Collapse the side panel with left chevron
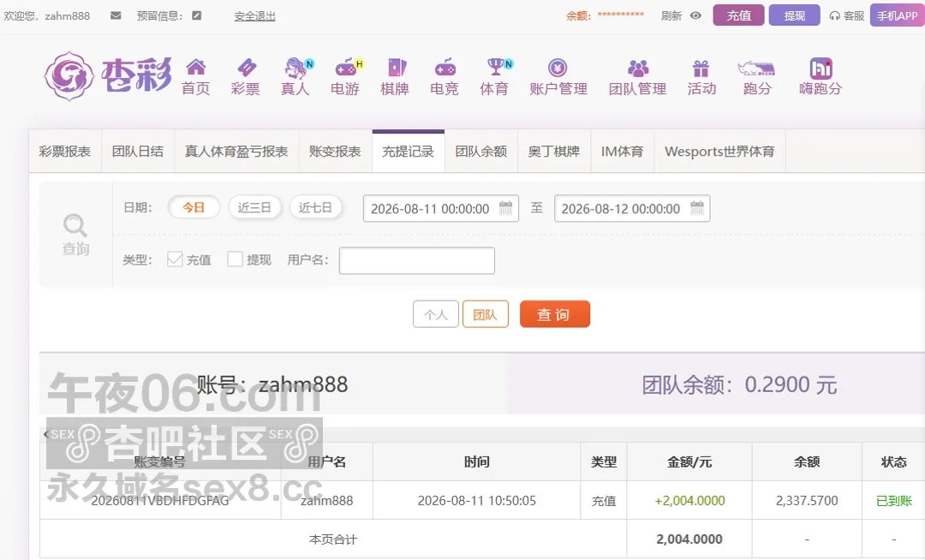The height and width of the screenshot is (560, 925). (45, 434)
